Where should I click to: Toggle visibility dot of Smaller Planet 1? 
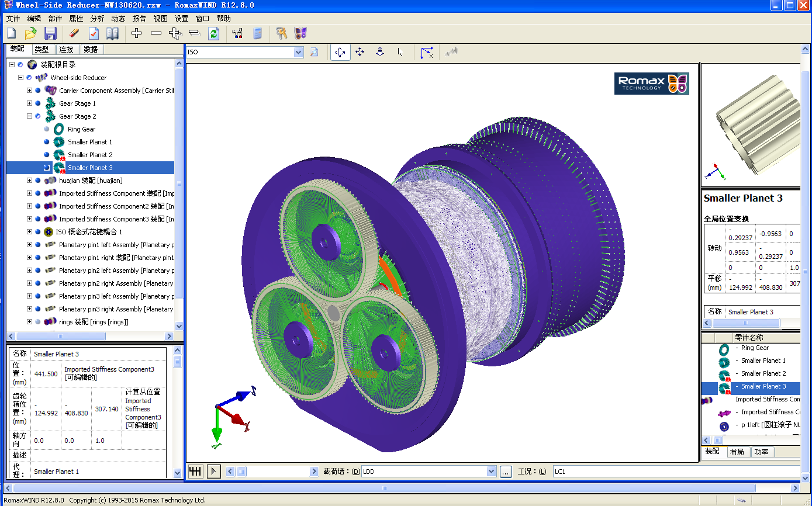(47, 142)
